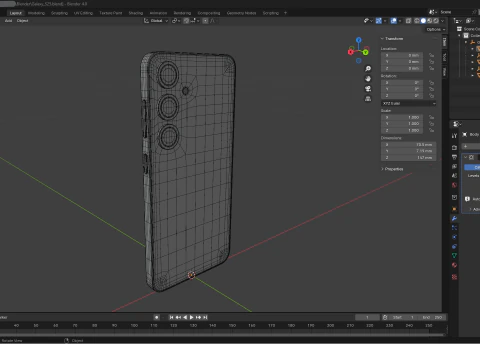Click the Location X field
The width and height of the screenshot is (480, 360).
tap(402, 55)
